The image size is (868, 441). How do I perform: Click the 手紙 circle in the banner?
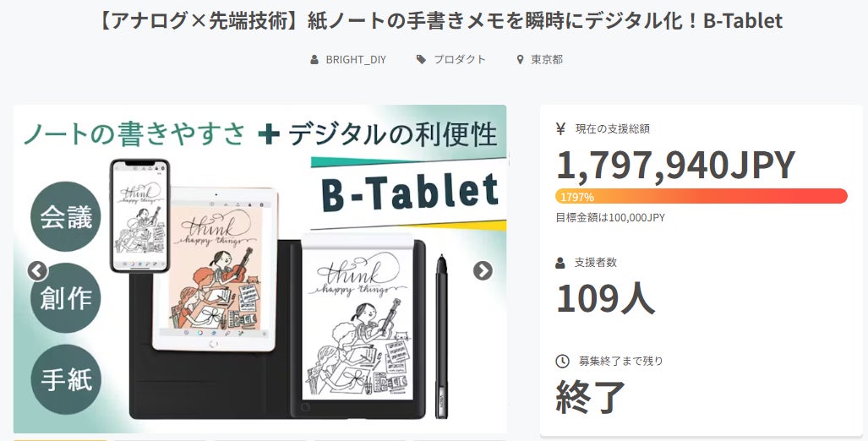[x=66, y=379]
